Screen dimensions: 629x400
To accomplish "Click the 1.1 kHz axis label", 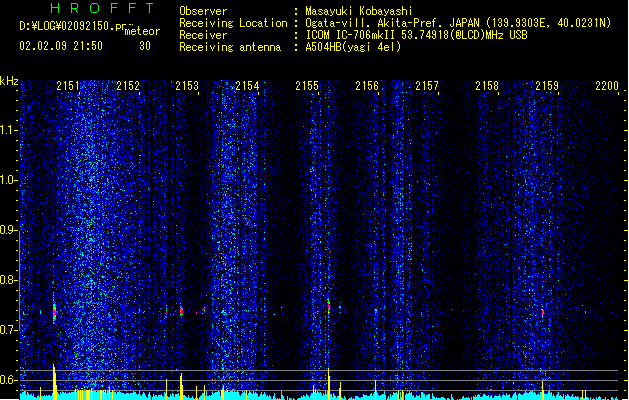I will coord(8,130).
